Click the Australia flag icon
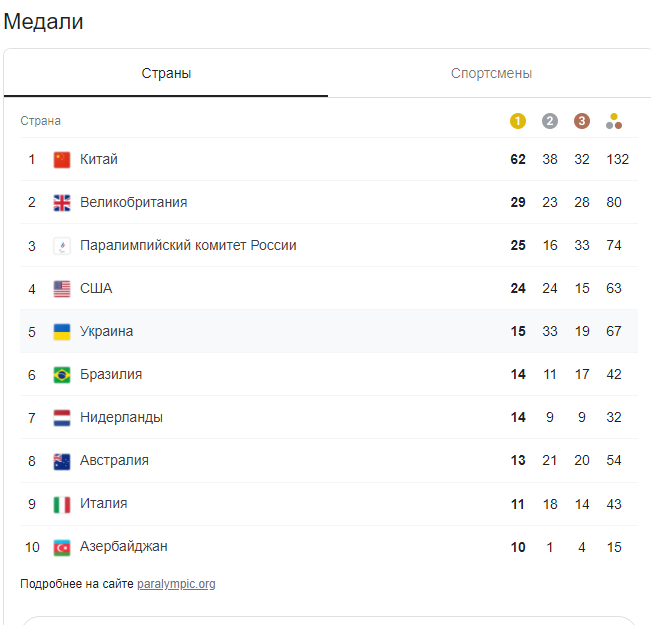Viewport: 651px width, 625px height. [62, 461]
